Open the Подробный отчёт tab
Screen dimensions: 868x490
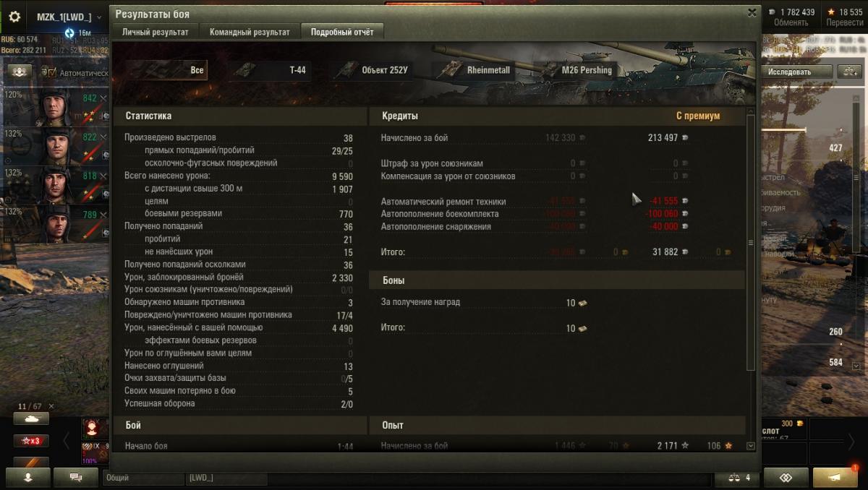[342, 32]
